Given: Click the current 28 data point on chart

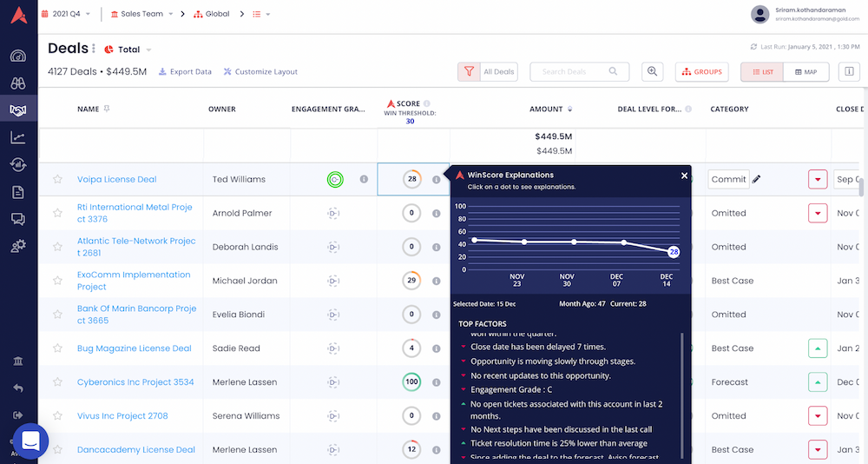Looking at the screenshot, I should pos(674,252).
